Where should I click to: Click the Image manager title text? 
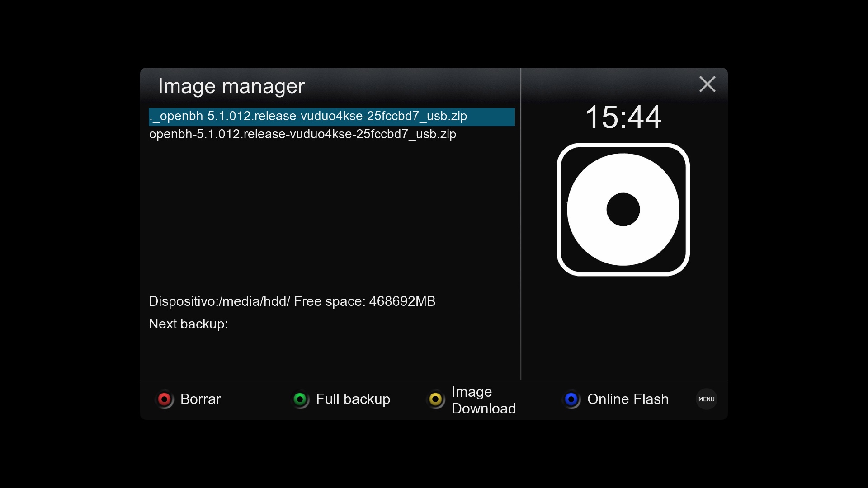pyautogui.click(x=231, y=86)
